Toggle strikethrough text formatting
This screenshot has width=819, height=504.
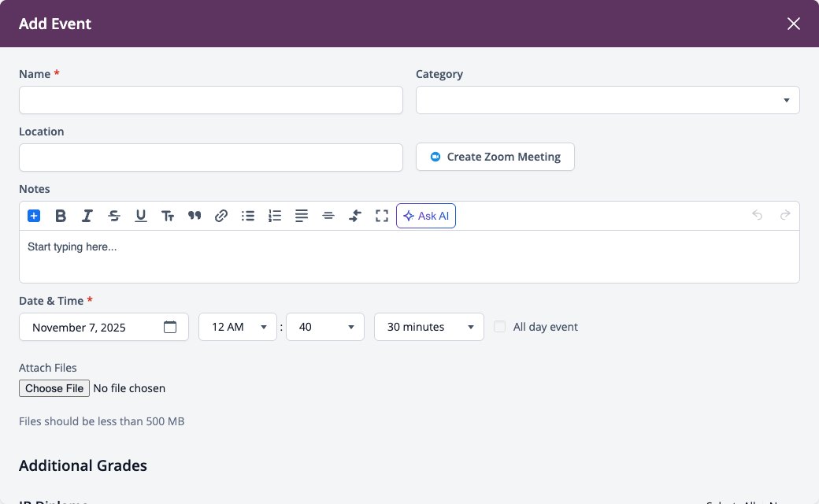[x=114, y=216]
